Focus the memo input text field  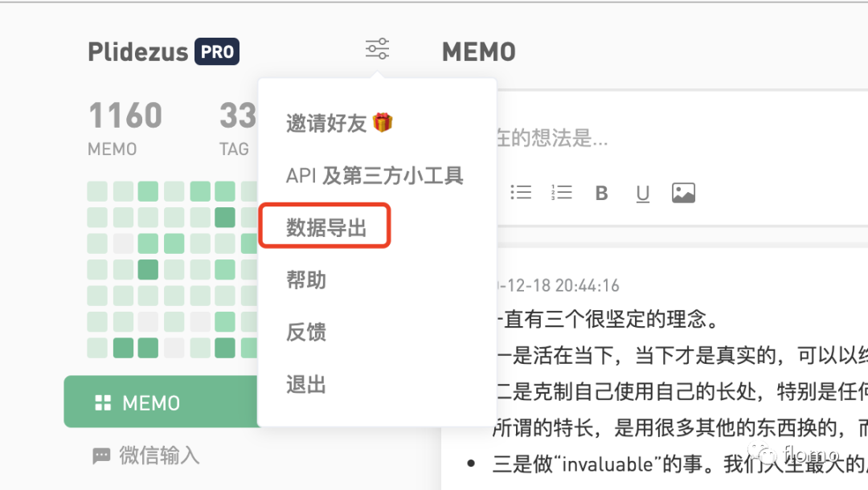click(x=682, y=137)
